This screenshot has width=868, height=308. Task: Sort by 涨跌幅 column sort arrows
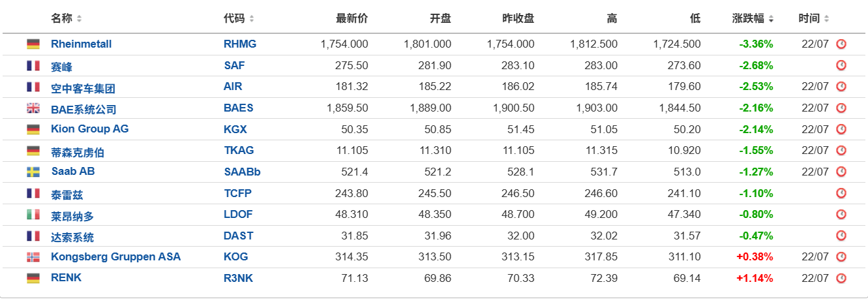(x=771, y=19)
